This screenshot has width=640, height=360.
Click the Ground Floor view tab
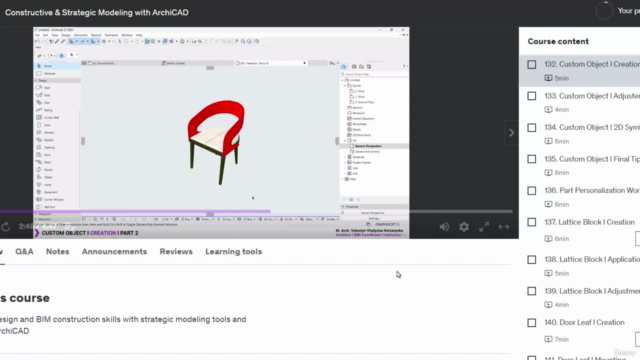pos(102,63)
